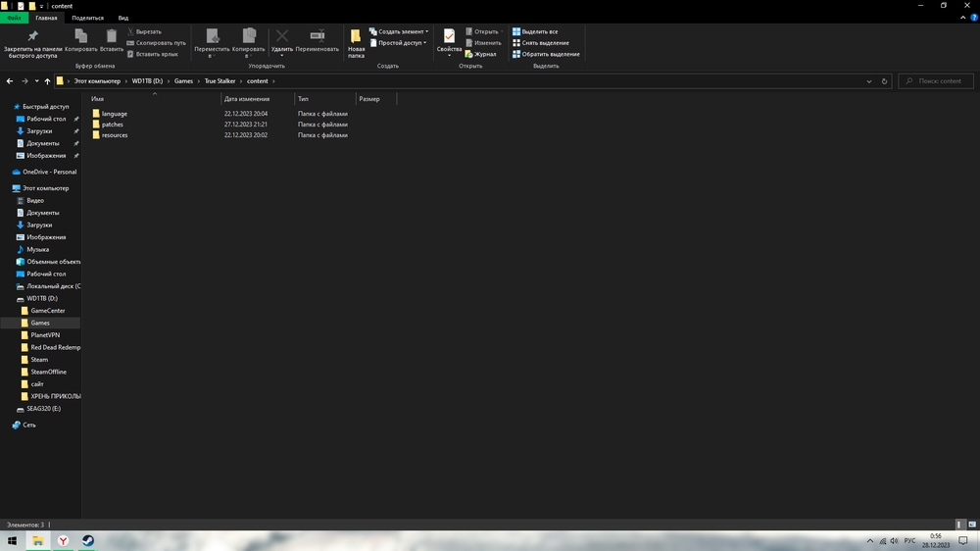Image resolution: width=980 pixels, height=551 pixels.
Task: Cut selection with Вырезать
Action: (x=144, y=31)
